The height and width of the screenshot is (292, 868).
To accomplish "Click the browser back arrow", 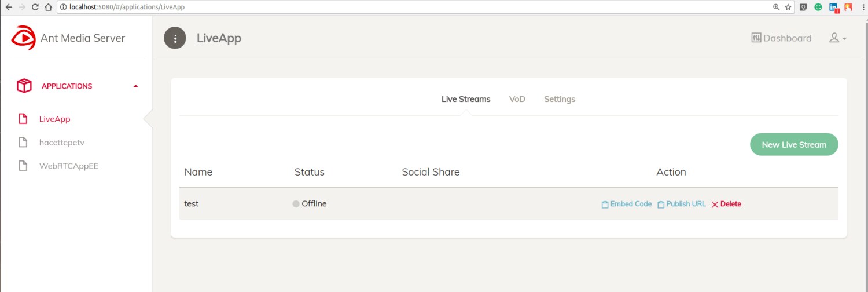I will 9,8.
